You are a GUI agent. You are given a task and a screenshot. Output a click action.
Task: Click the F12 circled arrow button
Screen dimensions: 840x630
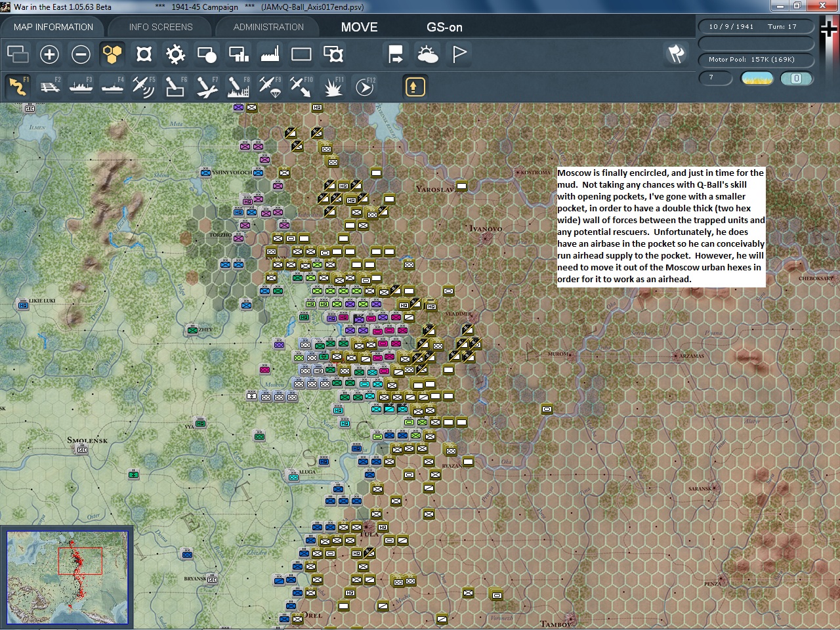[364, 86]
